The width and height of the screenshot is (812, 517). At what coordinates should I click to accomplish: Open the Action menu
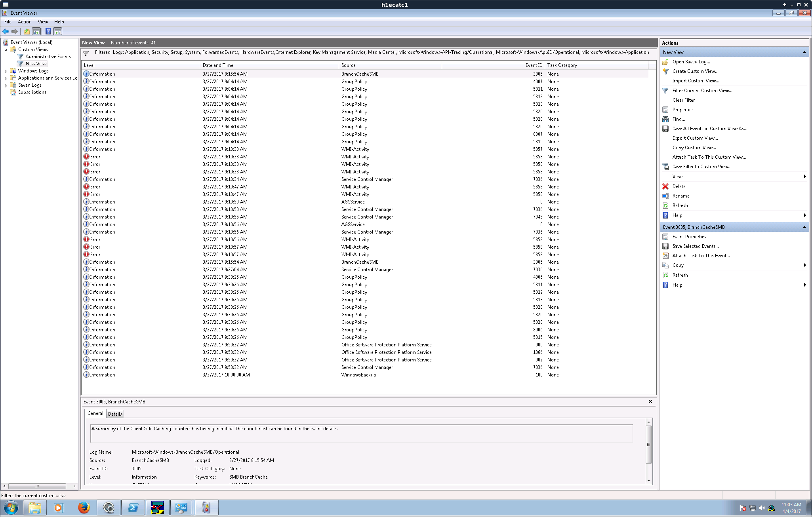tap(25, 22)
